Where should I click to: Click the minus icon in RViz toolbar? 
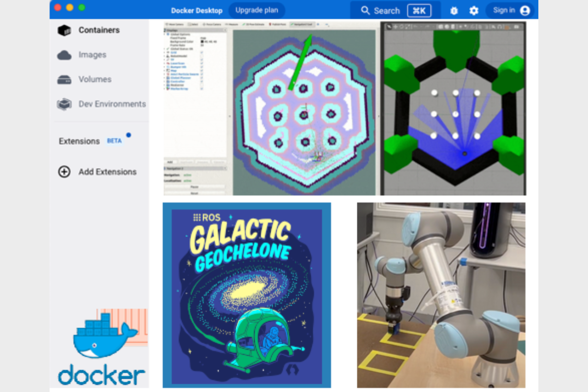point(327,24)
